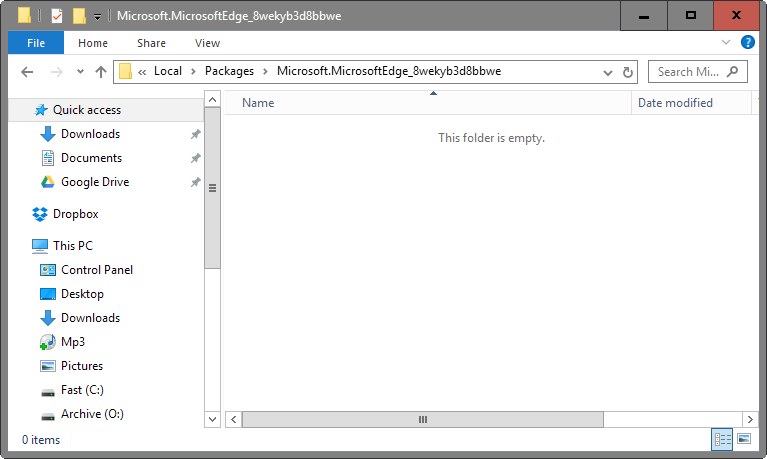Click horizontal scroll left arrow
The image size is (767, 459).
coord(234,419)
